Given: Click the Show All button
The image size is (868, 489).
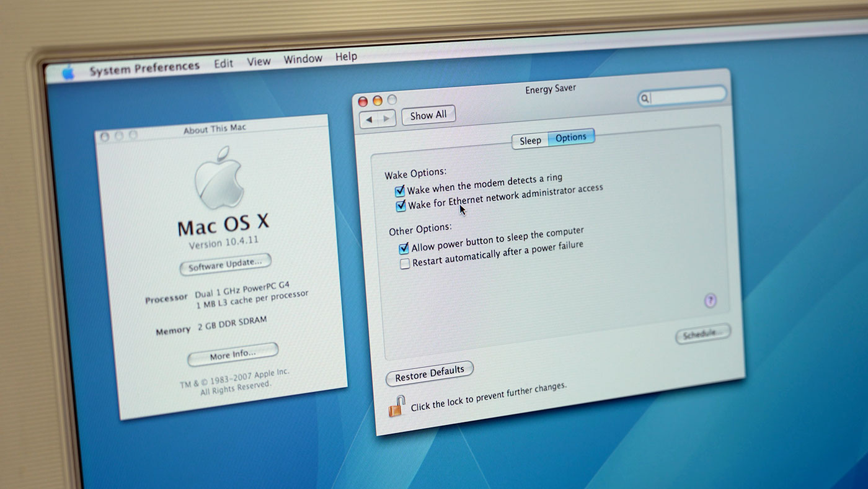Looking at the screenshot, I should pyautogui.click(x=428, y=115).
